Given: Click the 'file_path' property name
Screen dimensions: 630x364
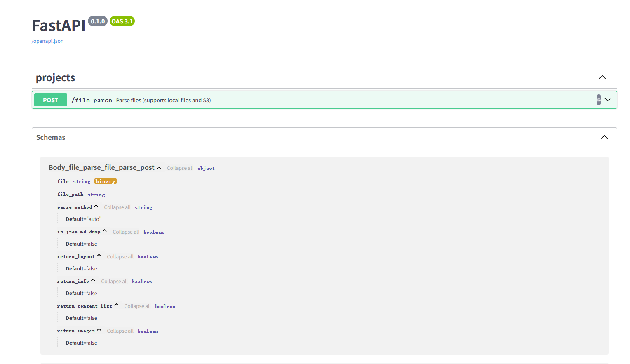Looking at the screenshot, I should tap(70, 194).
